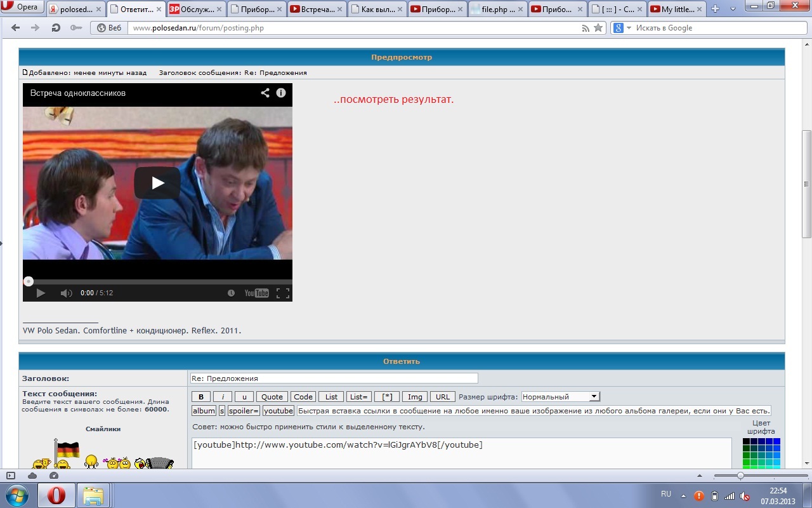Screen dimensions: 812x508
Task: Toggle italic formatting with the i button
Action: coord(223,397)
